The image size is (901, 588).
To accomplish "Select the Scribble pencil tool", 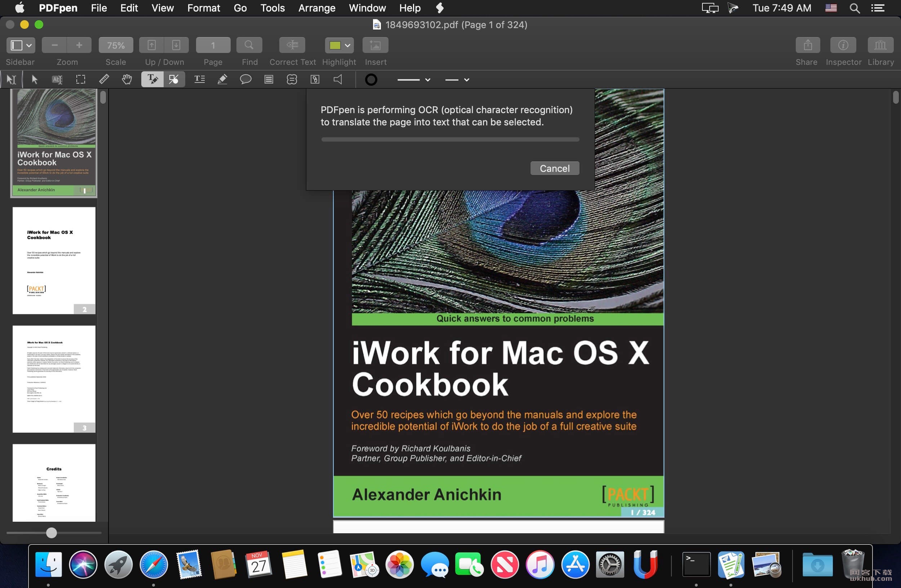I will [222, 80].
